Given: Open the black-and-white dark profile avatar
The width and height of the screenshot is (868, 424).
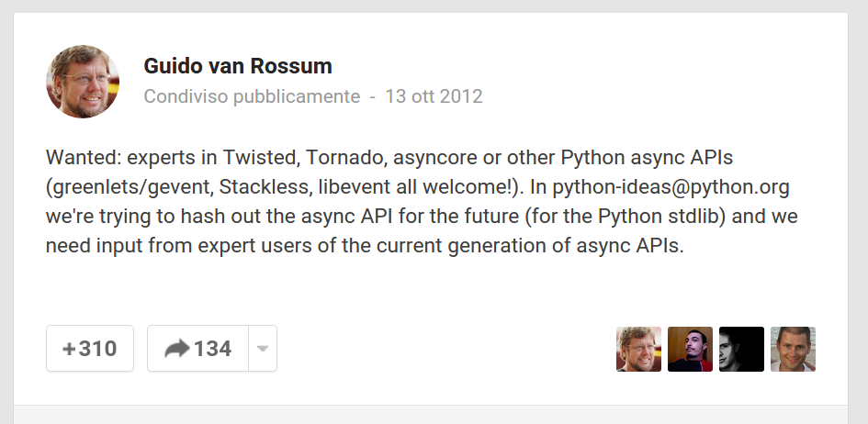Looking at the screenshot, I should coord(741,349).
